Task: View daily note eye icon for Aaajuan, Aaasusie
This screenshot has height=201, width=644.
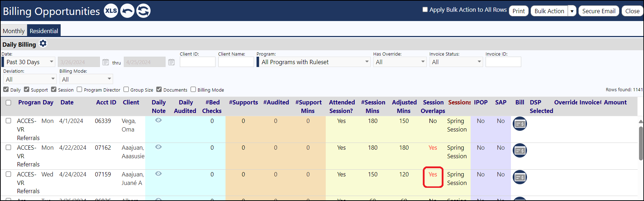Action: click(x=158, y=147)
